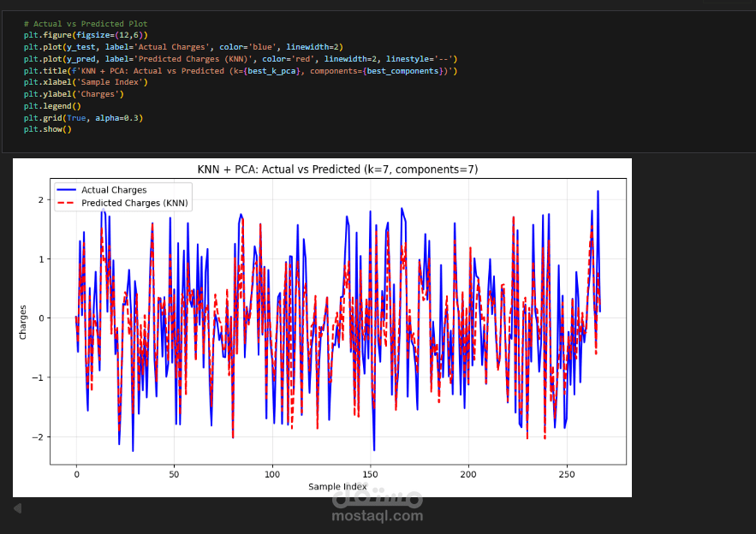Click the red dashed legend line sample
The width and height of the screenshot is (756, 534).
[64, 204]
